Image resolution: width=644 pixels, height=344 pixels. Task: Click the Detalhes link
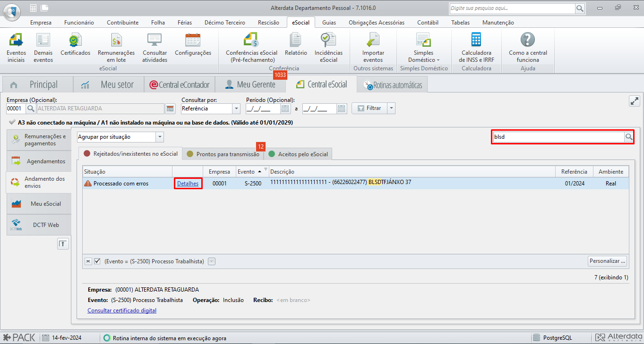click(x=188, y=184)
